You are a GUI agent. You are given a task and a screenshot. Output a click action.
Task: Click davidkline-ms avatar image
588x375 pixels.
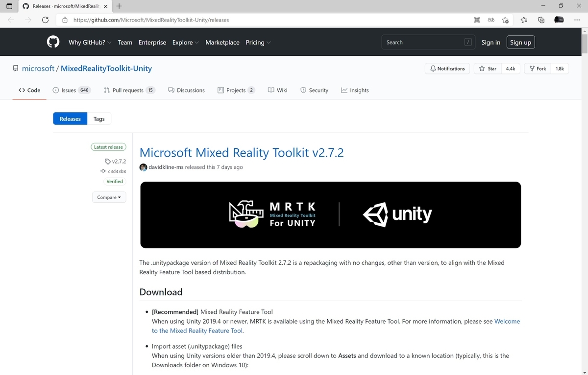143,167
